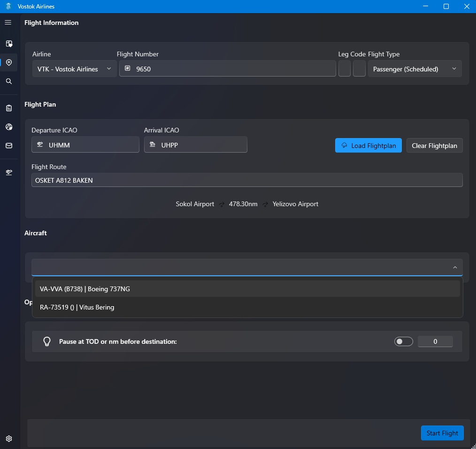
Task: Click the Start Flight button
Action: pos(442,433)
